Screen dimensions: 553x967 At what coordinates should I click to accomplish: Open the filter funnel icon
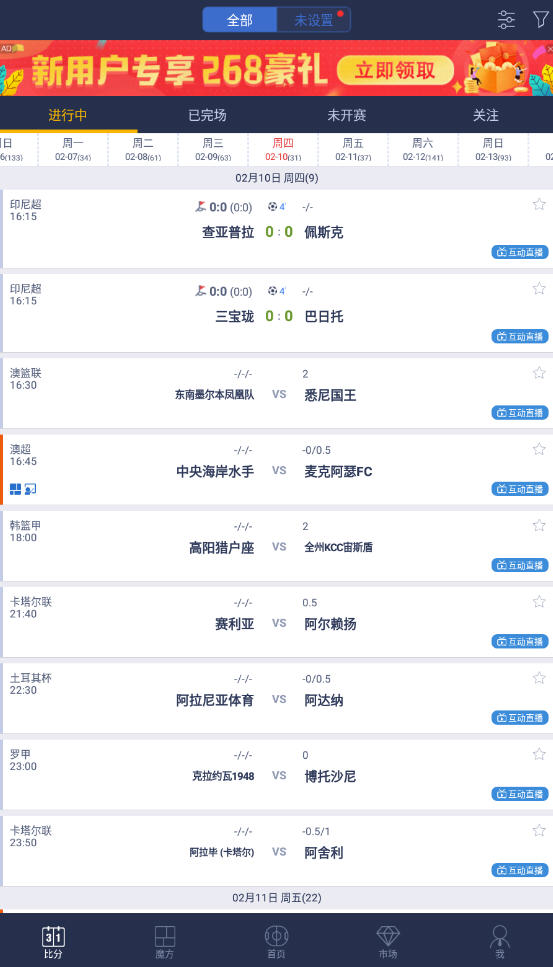(x=540, y=20)
